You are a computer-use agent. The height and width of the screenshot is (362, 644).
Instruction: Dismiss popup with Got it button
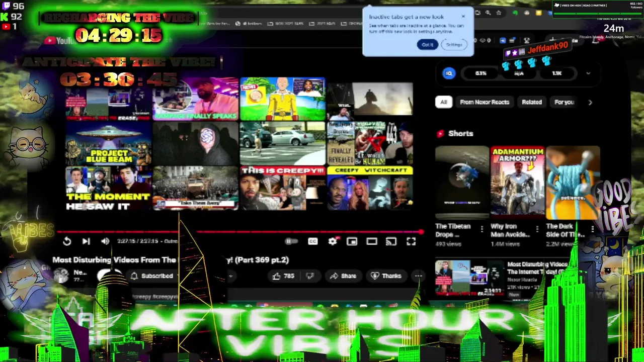pos(427,45)
